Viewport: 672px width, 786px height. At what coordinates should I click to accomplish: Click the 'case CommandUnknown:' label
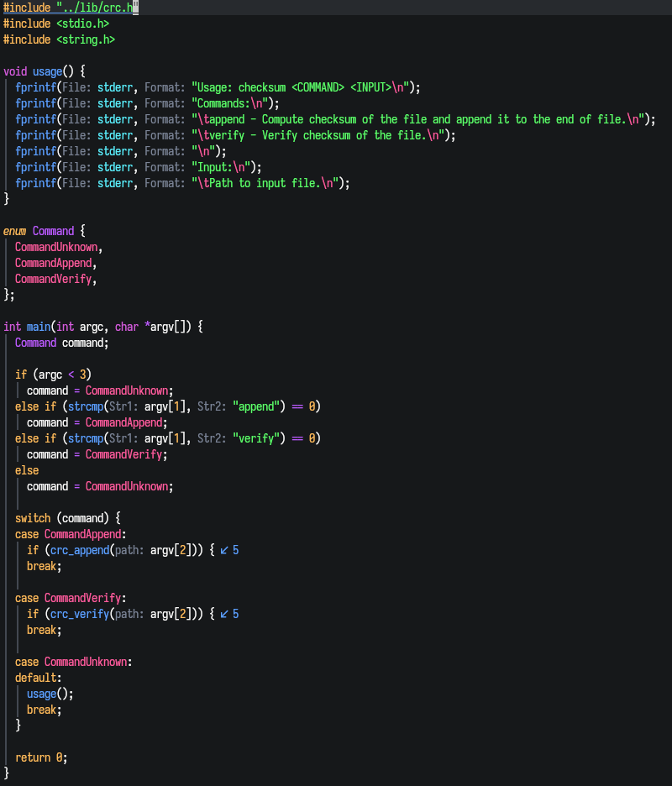(74, 663)
